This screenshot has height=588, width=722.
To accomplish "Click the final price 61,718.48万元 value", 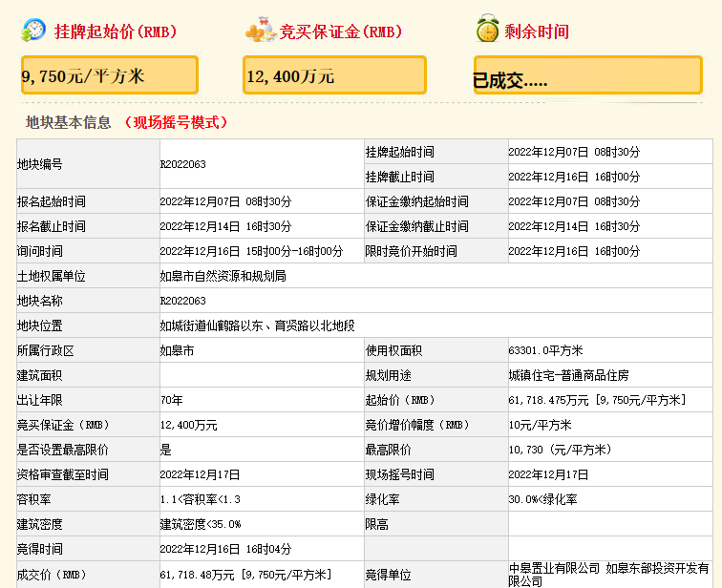I will pyautogui.click(x=197, y=575).
